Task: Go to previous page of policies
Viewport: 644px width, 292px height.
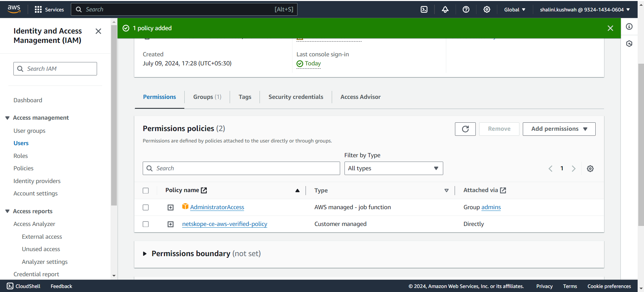Action: point(550,169)
